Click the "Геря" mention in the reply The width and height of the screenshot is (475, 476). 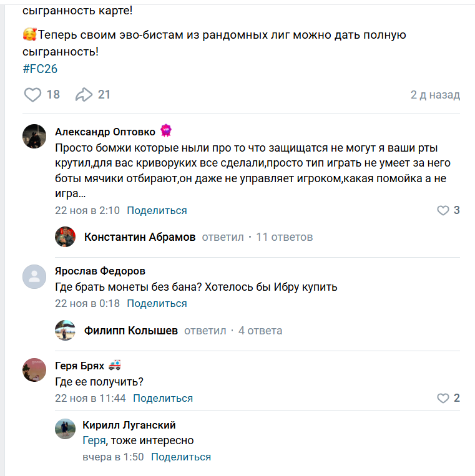pos(94,441)
